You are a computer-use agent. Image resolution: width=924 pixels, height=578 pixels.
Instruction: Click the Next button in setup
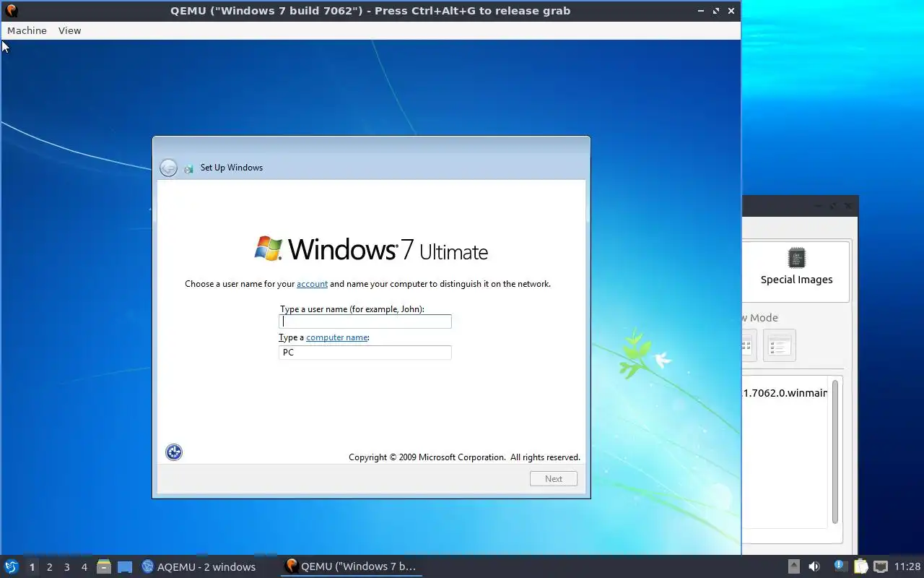coord(554,478)
